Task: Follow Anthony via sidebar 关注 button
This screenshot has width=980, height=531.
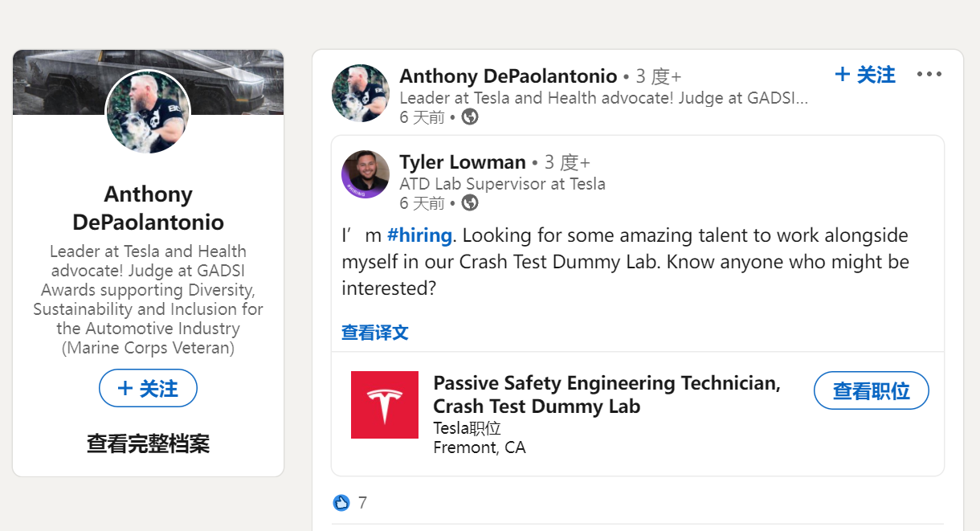Action: coord(148,389)
